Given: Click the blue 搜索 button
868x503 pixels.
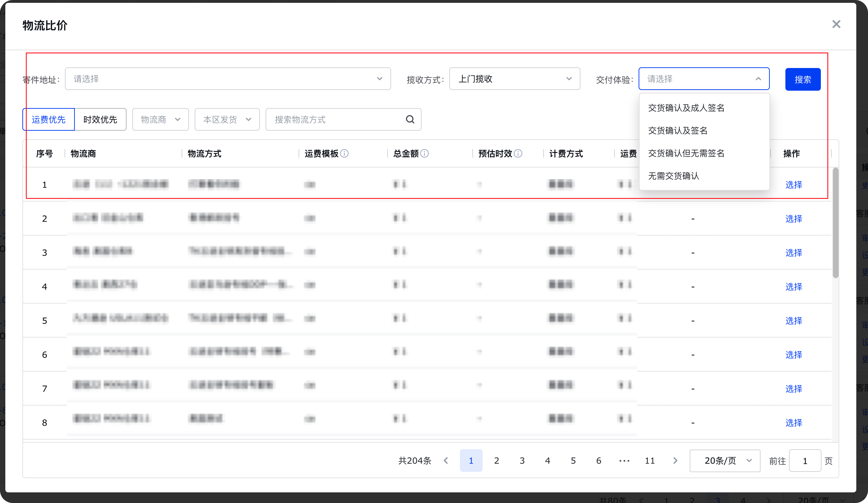Looking at the screenshot, I should pos(803,79).
